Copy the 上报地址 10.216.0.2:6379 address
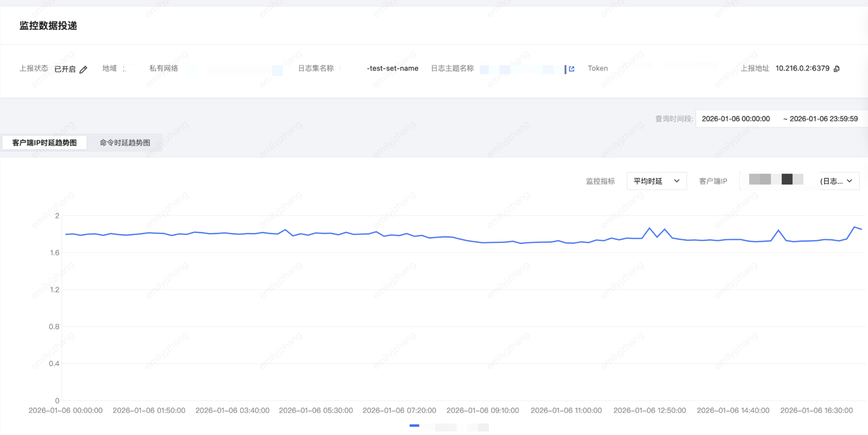 [x=837, y=69]
